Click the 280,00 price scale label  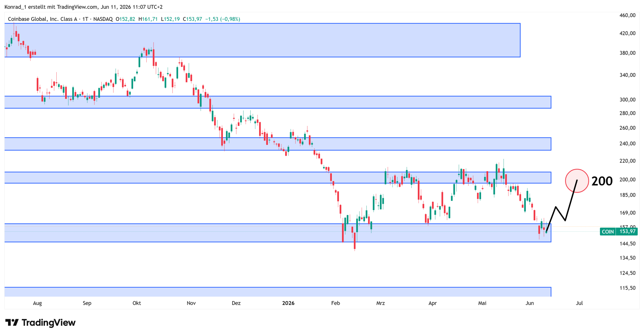click(x=627, y=113)
